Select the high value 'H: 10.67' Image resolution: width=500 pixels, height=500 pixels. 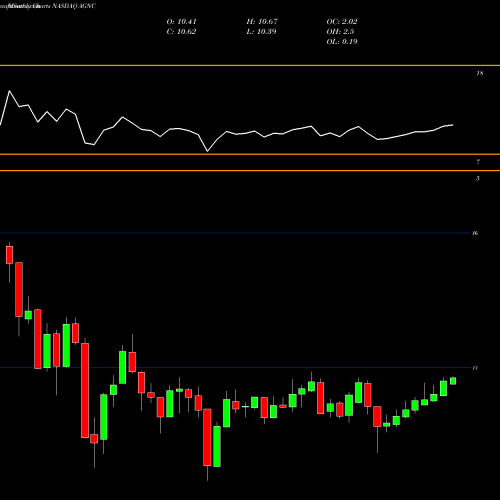(262, 22)
